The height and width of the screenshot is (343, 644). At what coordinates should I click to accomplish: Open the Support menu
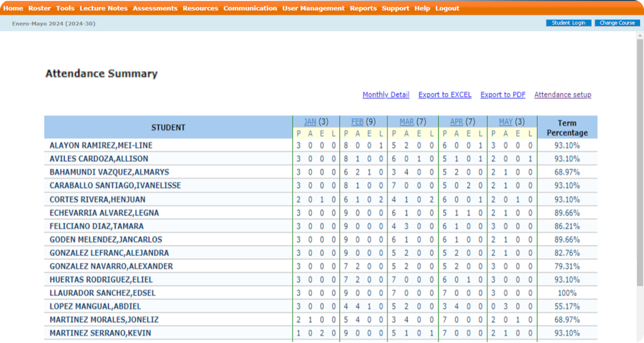click(x=395, y=8)
